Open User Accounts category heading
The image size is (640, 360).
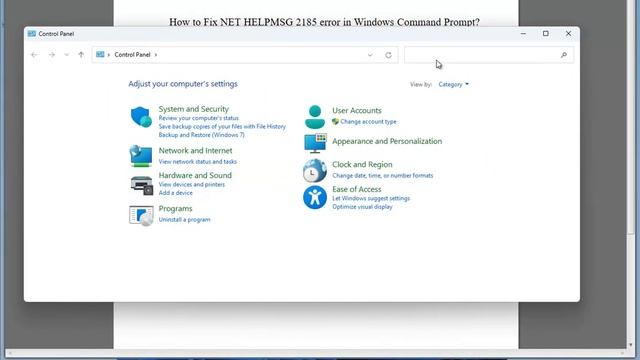pos(357,111)
